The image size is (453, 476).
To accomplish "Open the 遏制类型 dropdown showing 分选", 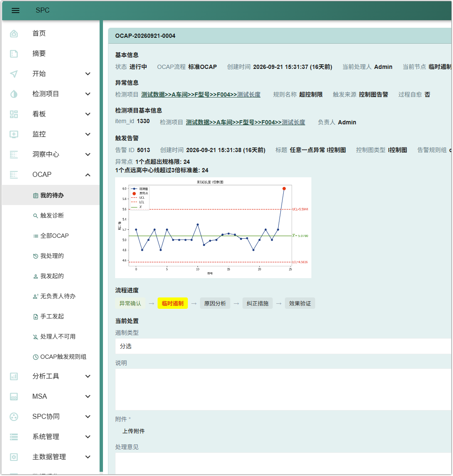I will coord(283,346).
